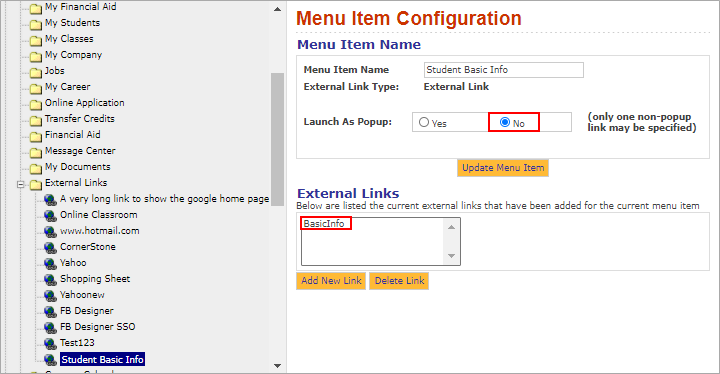Click globe icon beside the long google link
Viewport: 720px width, 374px height.
(50, 199)
